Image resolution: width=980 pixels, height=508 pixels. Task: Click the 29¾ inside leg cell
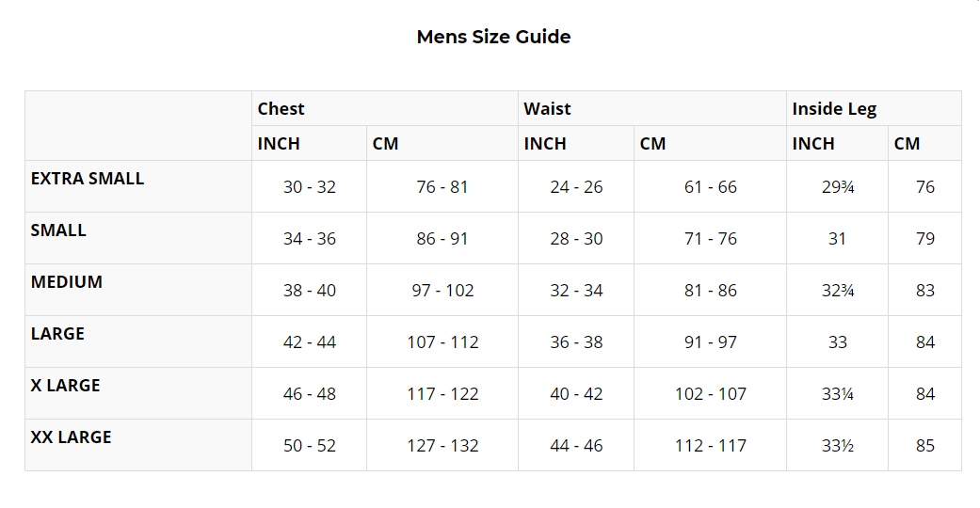point(838,187)
